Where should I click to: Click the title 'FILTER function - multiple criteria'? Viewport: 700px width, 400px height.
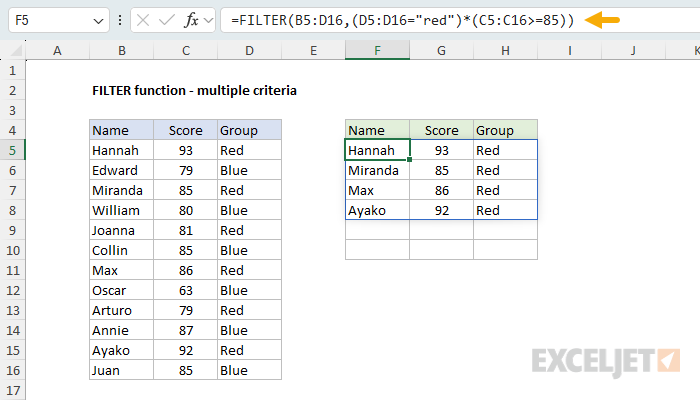click(x=194, y=91)
